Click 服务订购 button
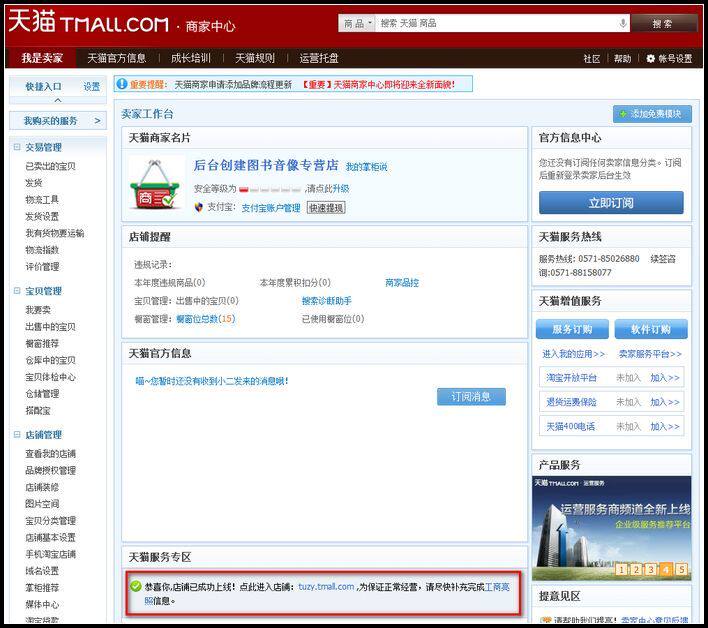 572,329
